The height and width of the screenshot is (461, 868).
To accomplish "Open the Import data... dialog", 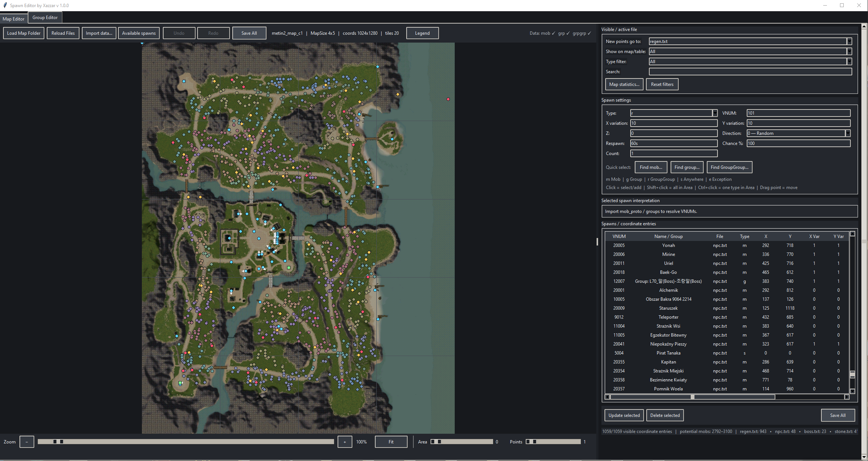I will point(99,33).
